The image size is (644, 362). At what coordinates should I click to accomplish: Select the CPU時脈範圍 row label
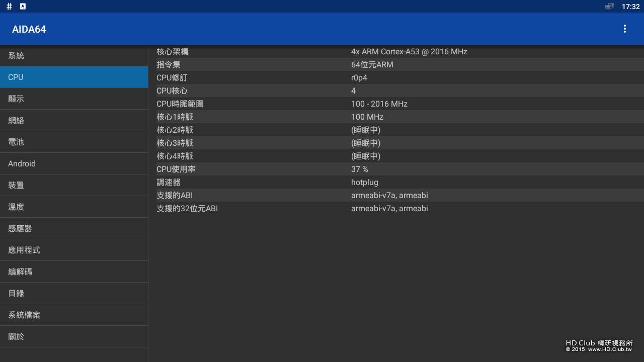tap(180, 104)
